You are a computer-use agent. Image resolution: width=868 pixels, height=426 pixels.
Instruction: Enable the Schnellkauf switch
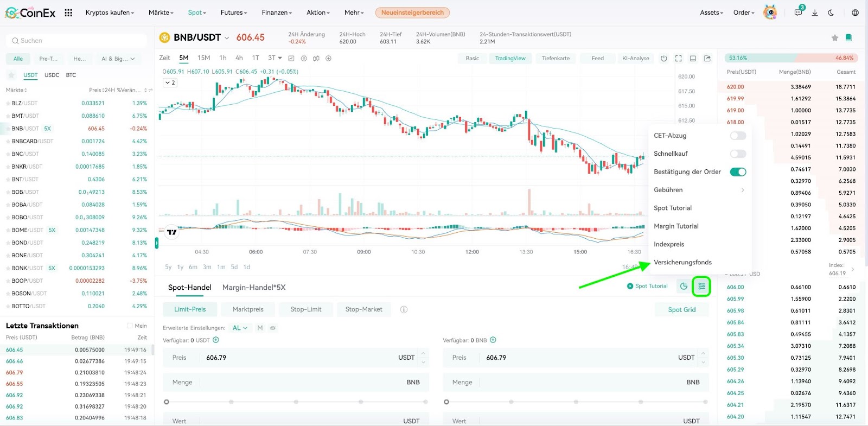[x=738, y=154]
